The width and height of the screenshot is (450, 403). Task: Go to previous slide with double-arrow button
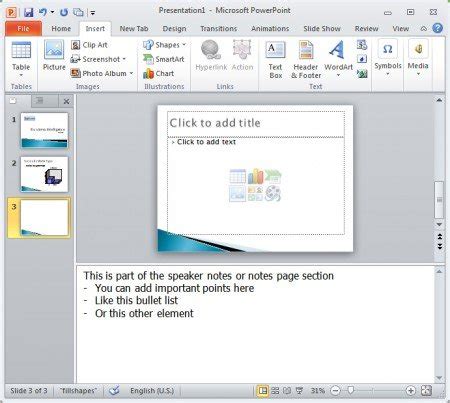click(439, 237)
